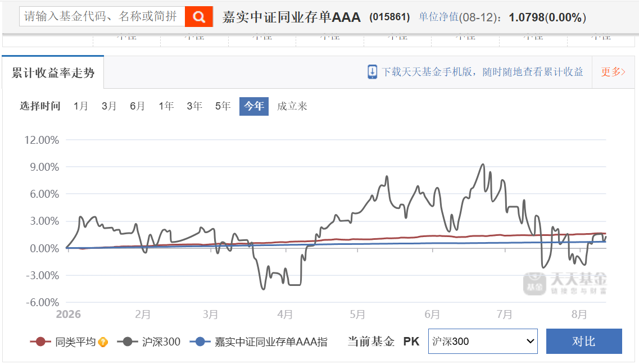
Task: Open the 沪深300 comparison dropdown
Action: (483, 341)
